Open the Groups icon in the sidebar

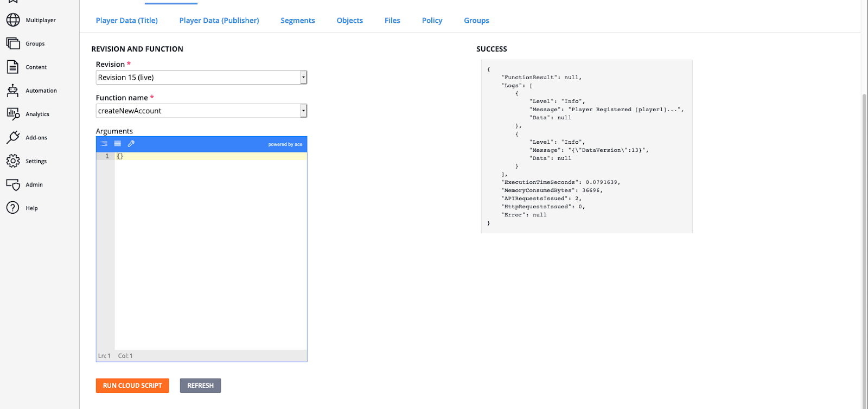click(x=13, y=43)
